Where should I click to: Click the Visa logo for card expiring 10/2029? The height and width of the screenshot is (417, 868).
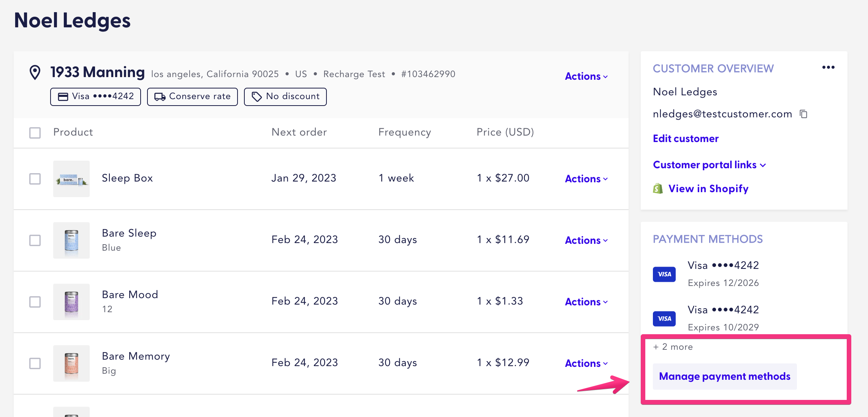click(x=664, y=319)
